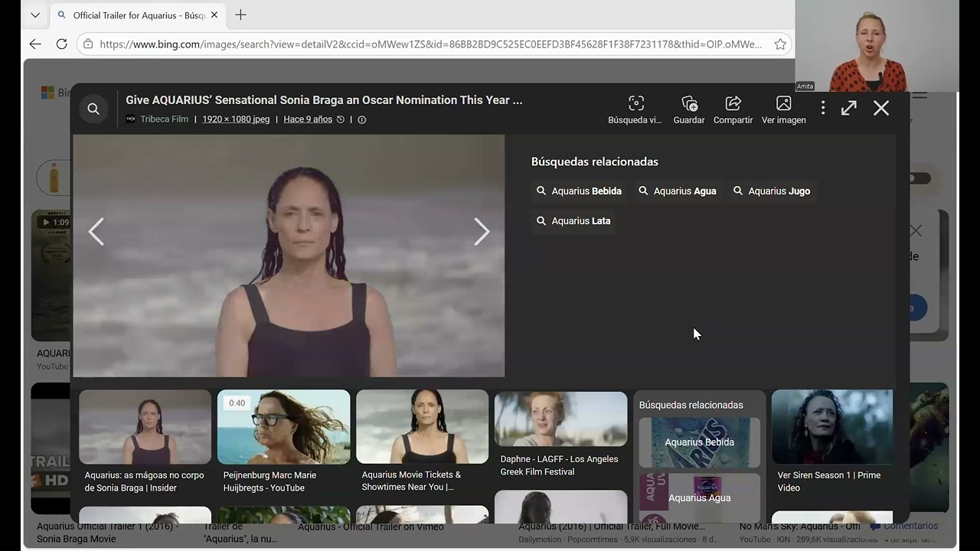Show the next image with right arrow

[482, 231]
